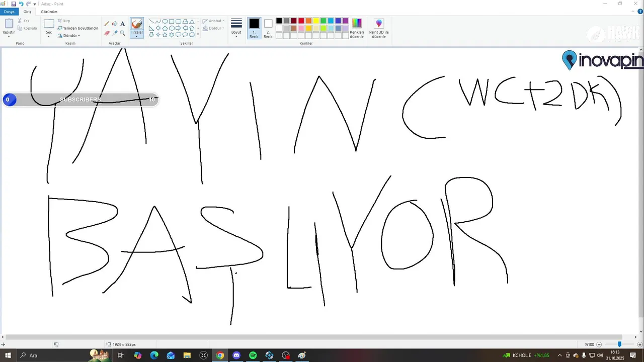Select the Pencil tool

(107, 24)
